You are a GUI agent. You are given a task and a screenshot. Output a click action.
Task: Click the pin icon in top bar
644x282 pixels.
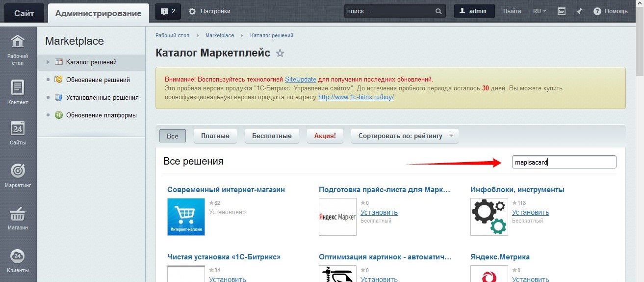pyautogui.click(x=579, y=11)
